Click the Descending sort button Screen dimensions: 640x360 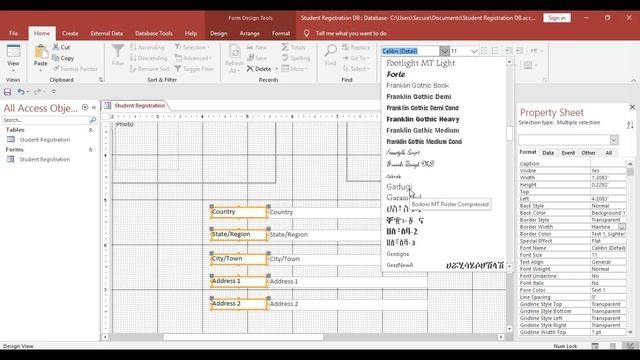coord(149,58)
